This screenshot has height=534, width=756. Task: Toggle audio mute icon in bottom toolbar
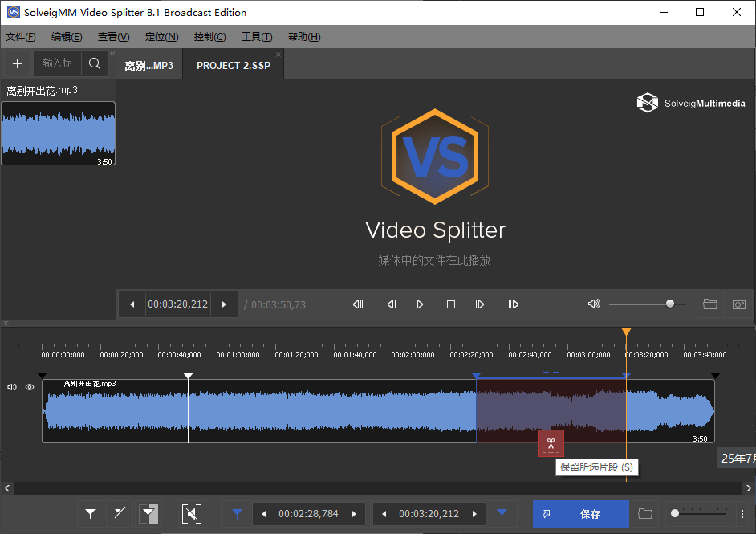click(191, 514)
